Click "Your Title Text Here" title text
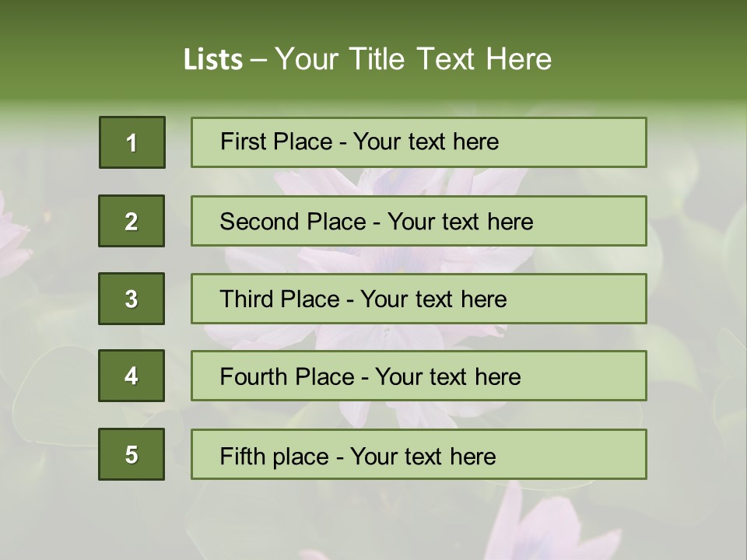747x560 pixels. tap(413, 59)
